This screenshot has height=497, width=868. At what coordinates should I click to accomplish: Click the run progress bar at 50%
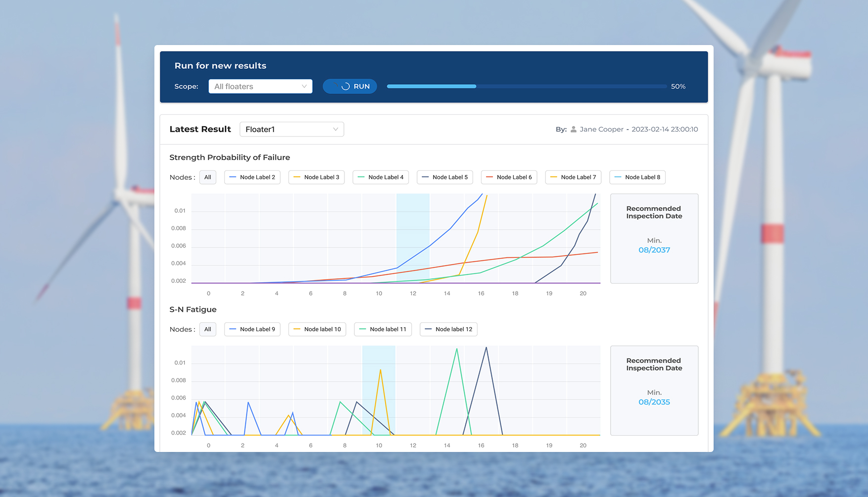[x=527, y=87]
